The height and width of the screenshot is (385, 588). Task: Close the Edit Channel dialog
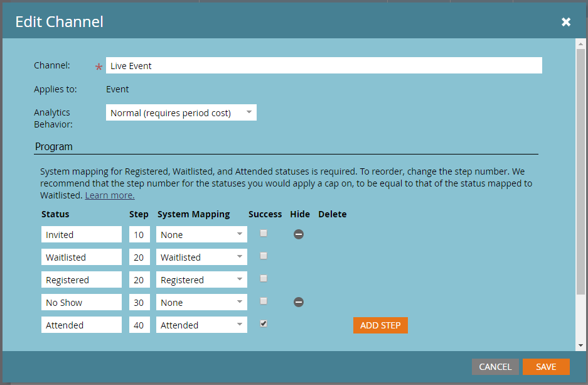(565, 22)
